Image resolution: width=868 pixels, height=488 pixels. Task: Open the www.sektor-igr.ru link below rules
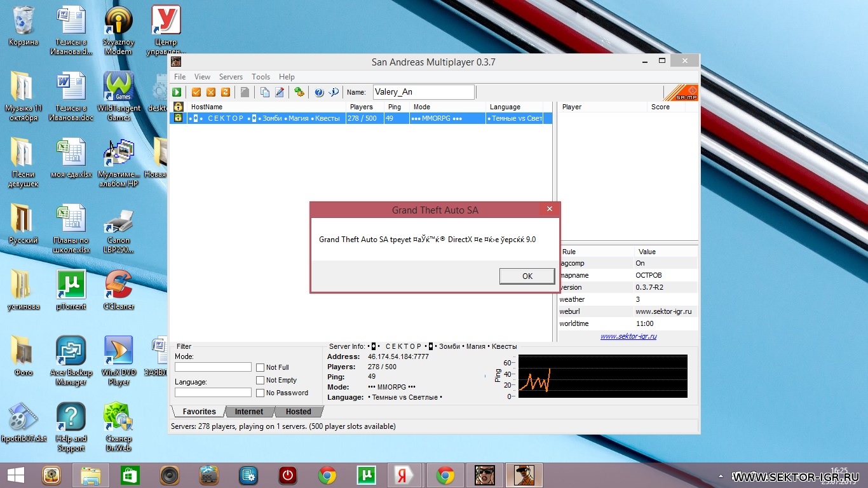point(628,336)
